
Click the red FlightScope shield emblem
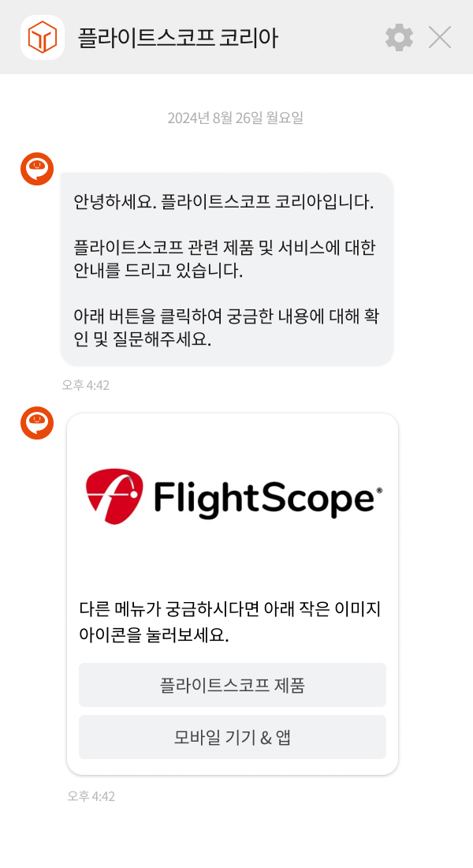tap(114, 496)
